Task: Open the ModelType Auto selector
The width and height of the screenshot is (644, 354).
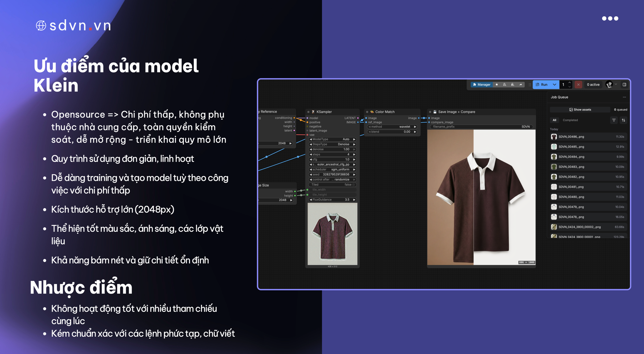Action: click(333, 139)
